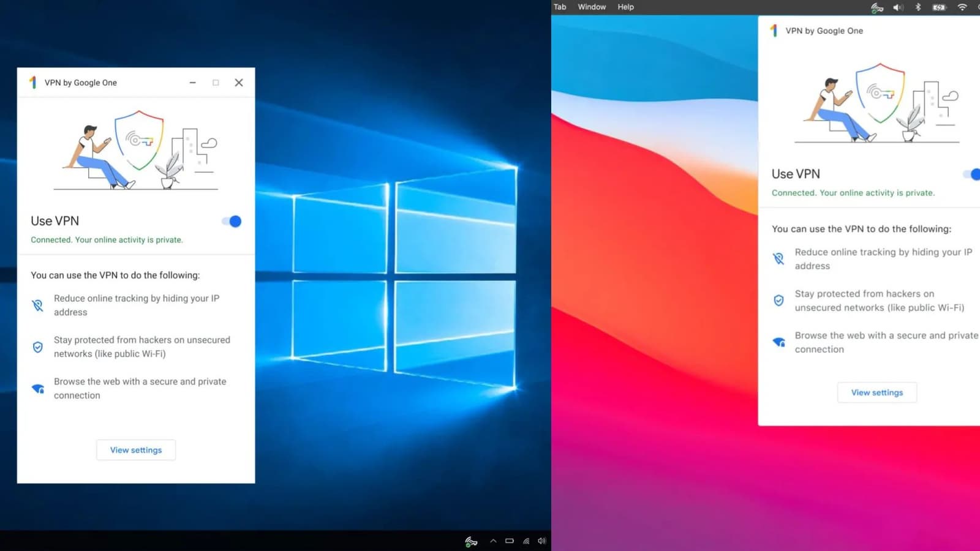Click 'Connected. Your online activity is private.' in Windows window
Image resolution: width=980 pixels, height=551 pixels.
(x=107, y=240)
